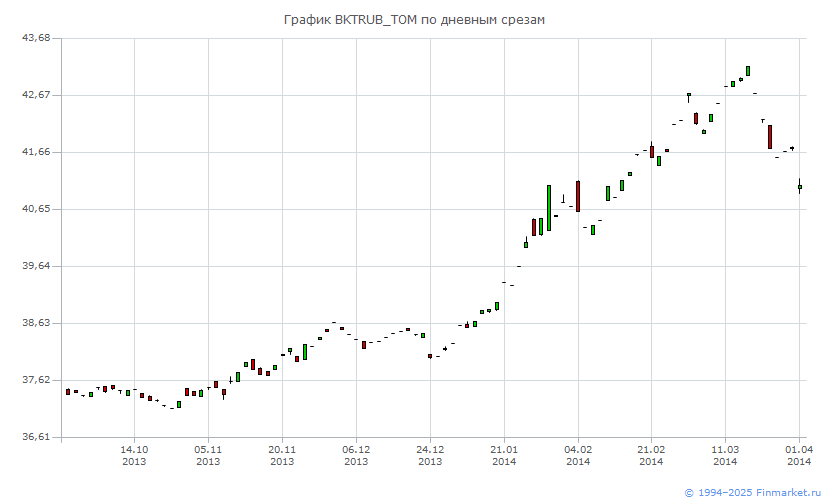Click the y-axis label 36,61
This screenshot has width=830, height=500.
pos(36,437)
